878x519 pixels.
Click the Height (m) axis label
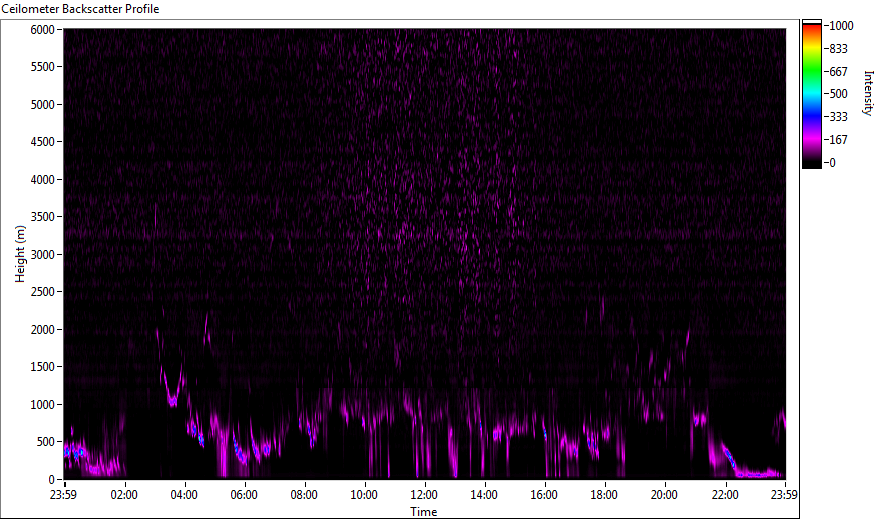pos(20,254)
